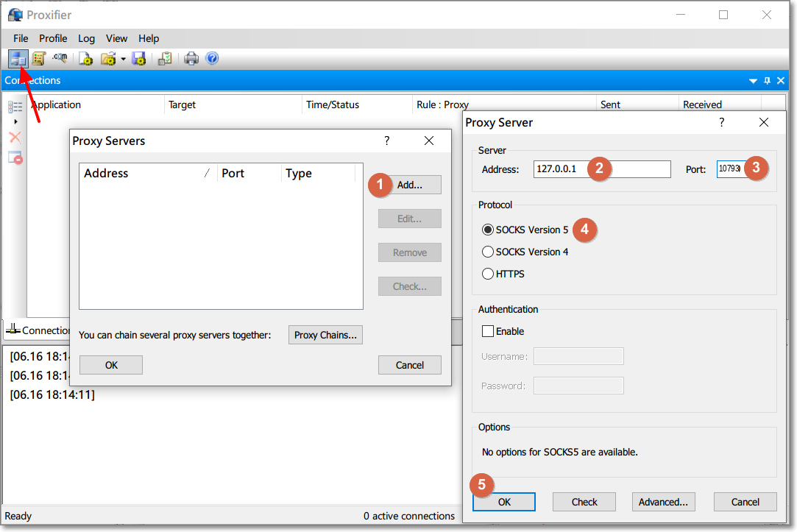Open the Log menu
This screenshot has height=532, width=797.
86,38
